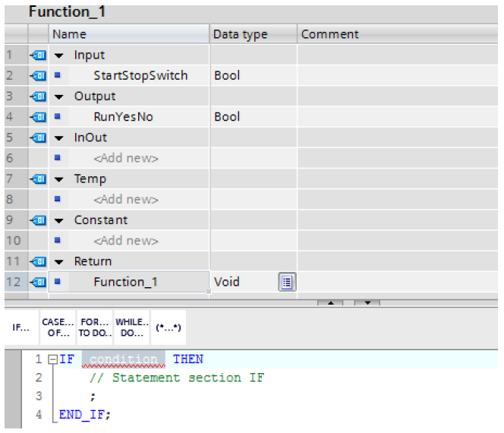
Task: Click the blue bullet beside Function_1 in row 12
Action: click(58, 282)
